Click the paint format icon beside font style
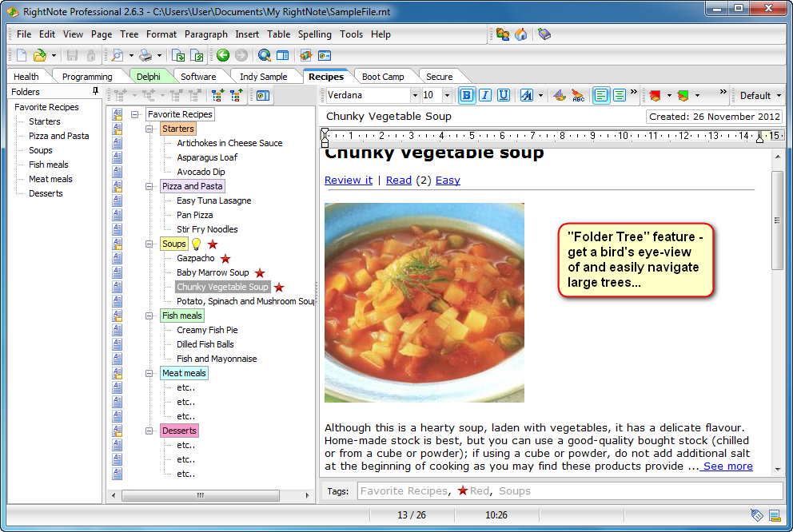The height and width of the screenshot is (532, 793). point(560,95)
